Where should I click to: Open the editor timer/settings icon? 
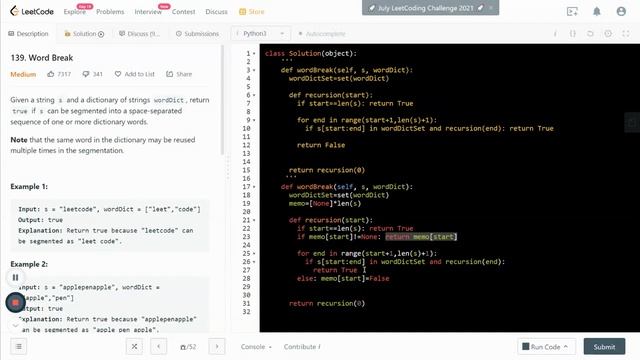[x=608, y=34]
